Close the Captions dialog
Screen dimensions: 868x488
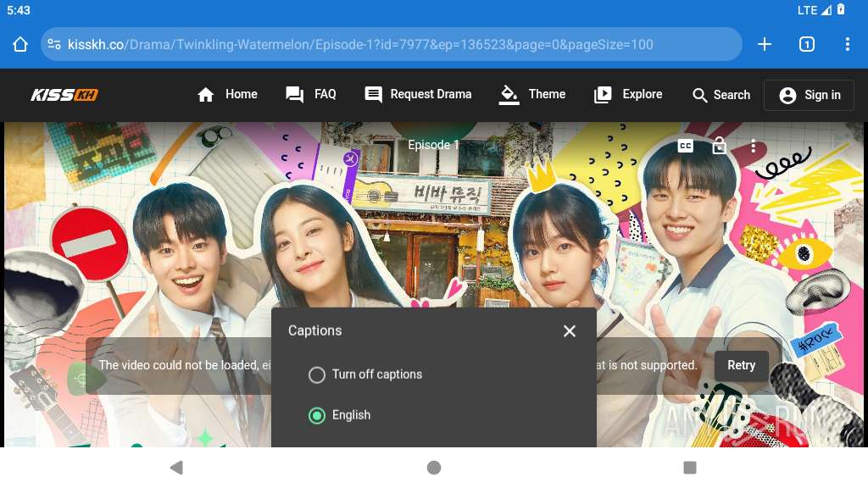pyautogui.click(x=569, y=331)
